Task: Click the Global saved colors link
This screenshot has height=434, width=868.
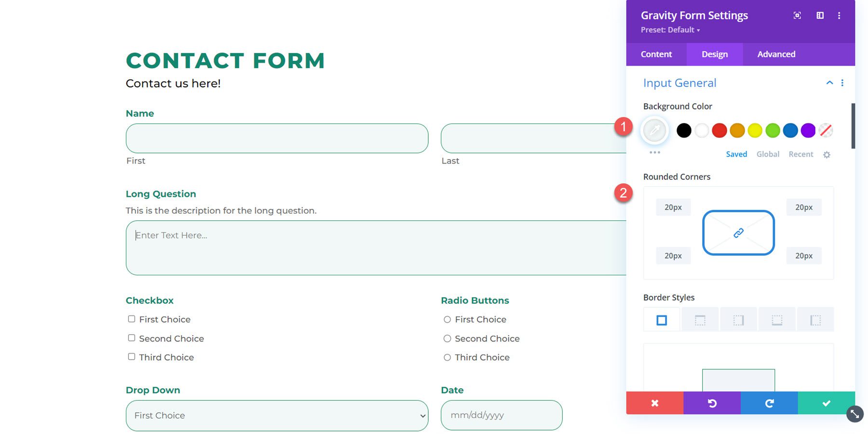Action: (x=768, y=154)
